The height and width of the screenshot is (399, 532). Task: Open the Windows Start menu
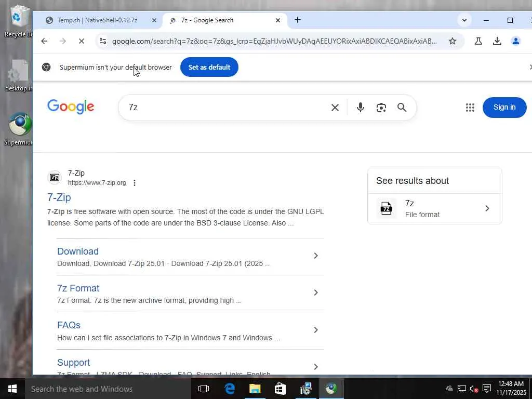coord(12,389)
